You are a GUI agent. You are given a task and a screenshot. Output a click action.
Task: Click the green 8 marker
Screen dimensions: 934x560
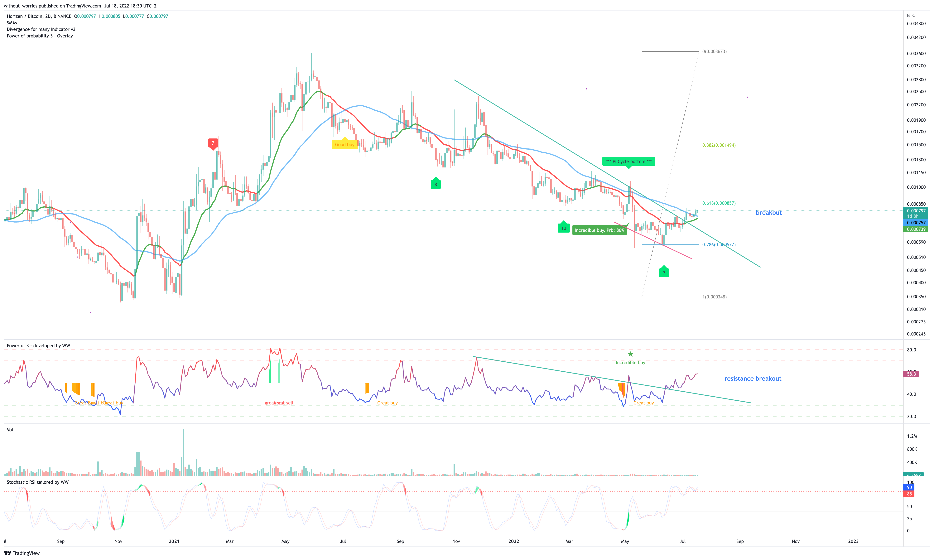(x=436, y=183)
